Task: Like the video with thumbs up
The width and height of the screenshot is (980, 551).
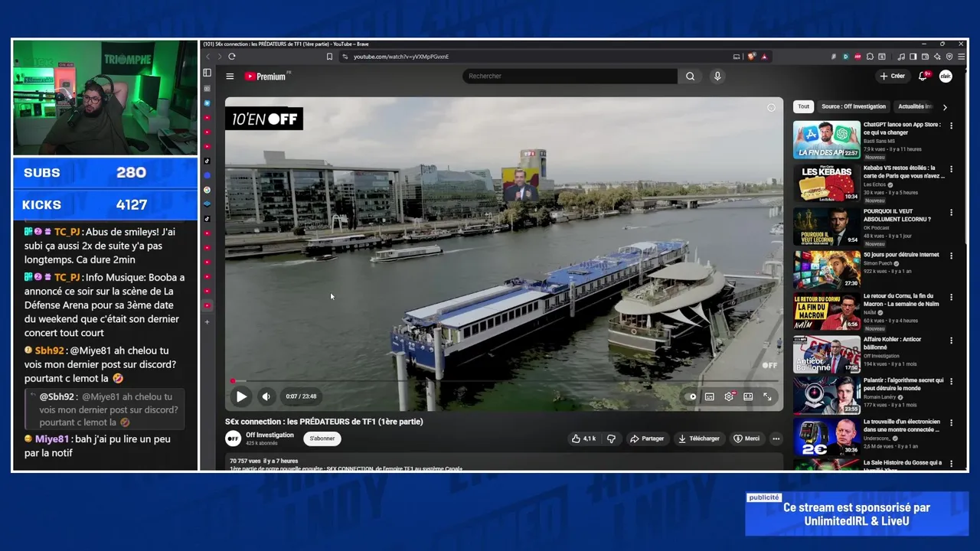Action: tap(583, 439)
